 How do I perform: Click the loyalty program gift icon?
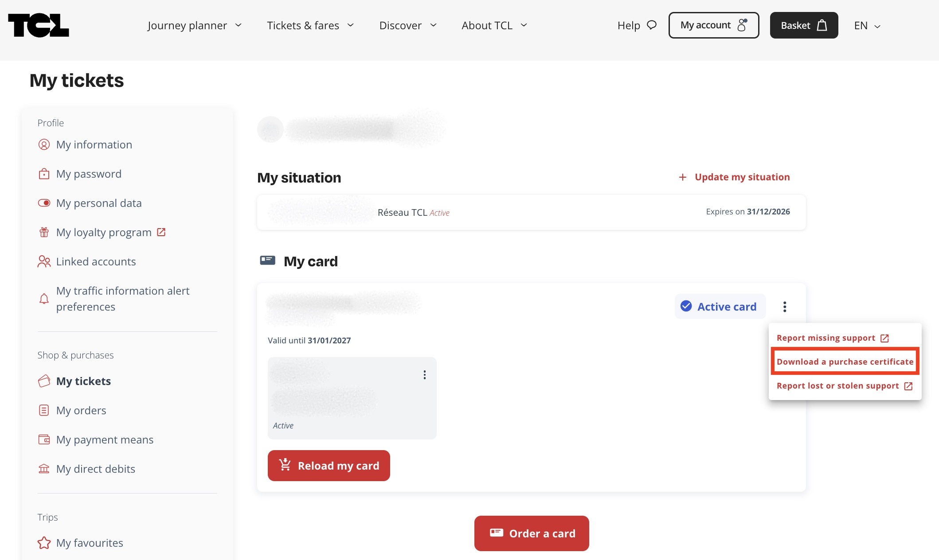pos(44,232)
